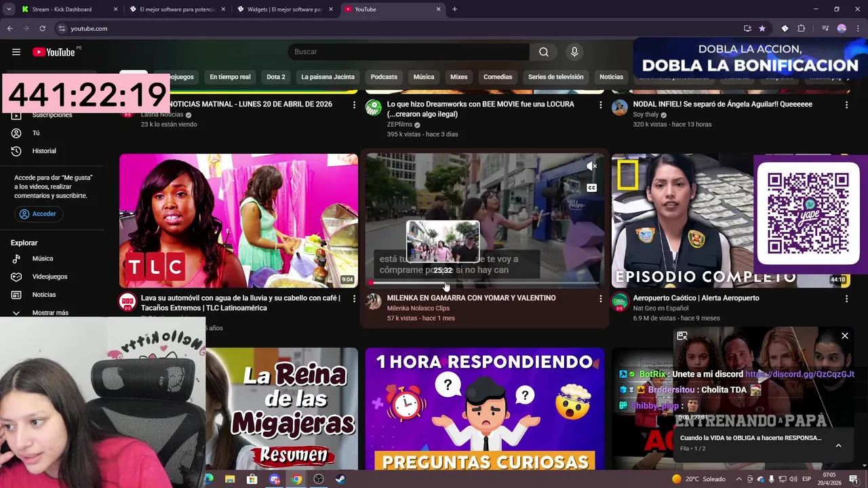The height and width of the screenshot is (488, 868).
Task: Open the Milenka Nolasco Clips channel link
Action: [418, 308]
